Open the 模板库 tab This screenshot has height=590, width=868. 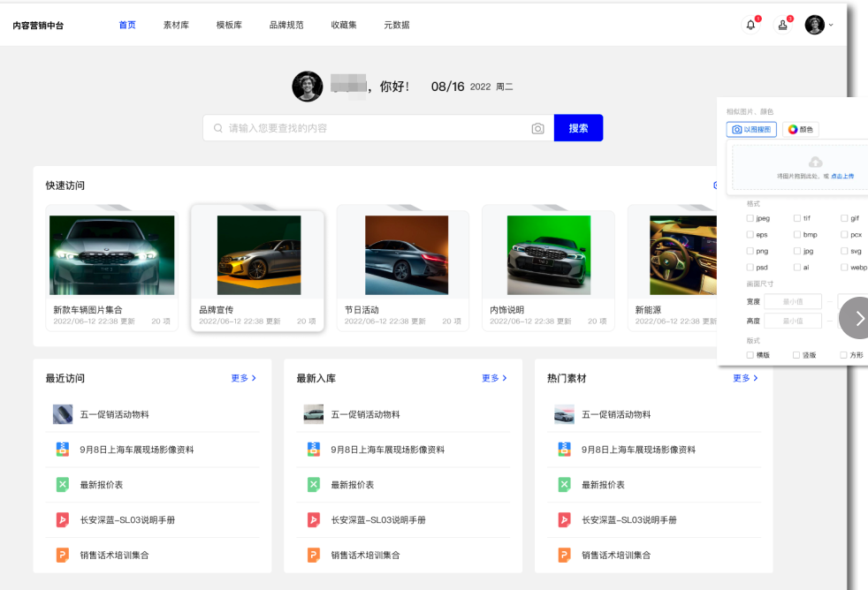point(229,25)
